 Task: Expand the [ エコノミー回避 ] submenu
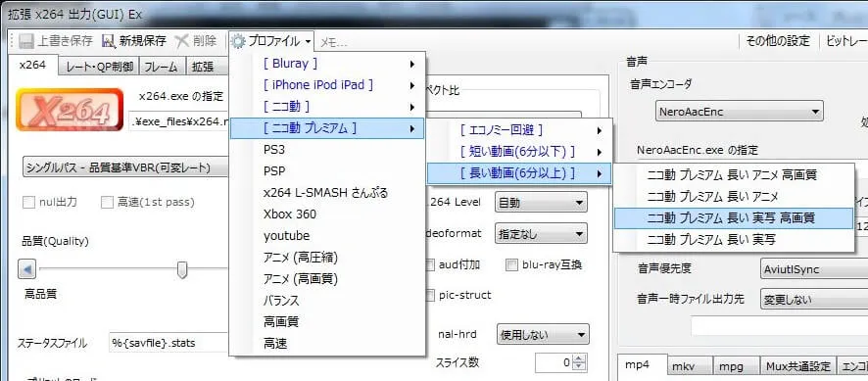pyautogui.click(x=518, y=130)
